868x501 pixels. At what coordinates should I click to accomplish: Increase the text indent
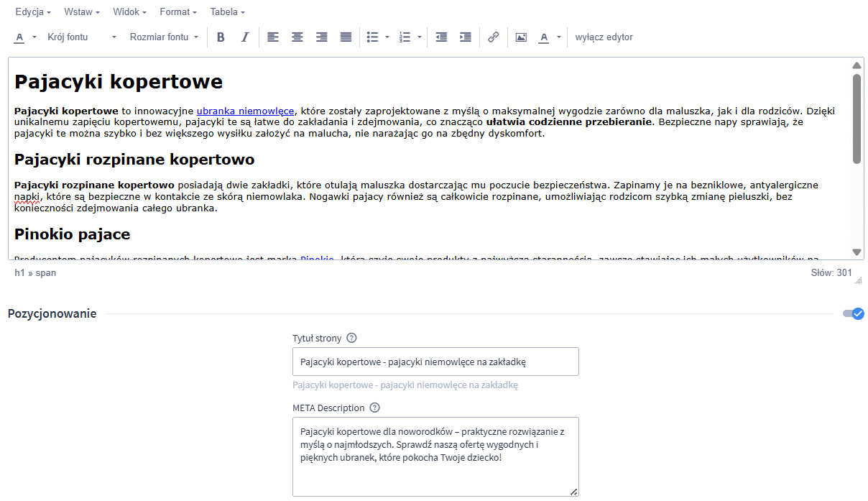[465, 37]
